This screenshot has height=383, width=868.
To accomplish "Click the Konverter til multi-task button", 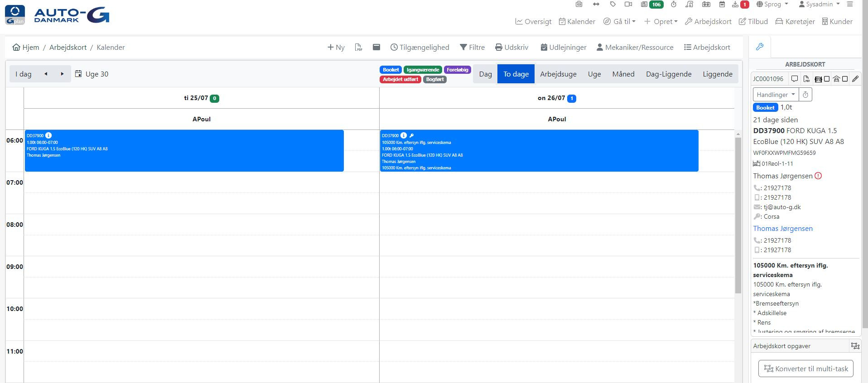I will pyautogui.click(x=806, y=369).
